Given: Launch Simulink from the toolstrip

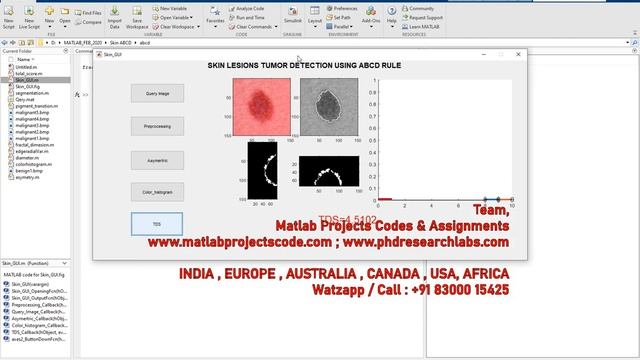Looking at the screenshot, I should click(293, 11).
